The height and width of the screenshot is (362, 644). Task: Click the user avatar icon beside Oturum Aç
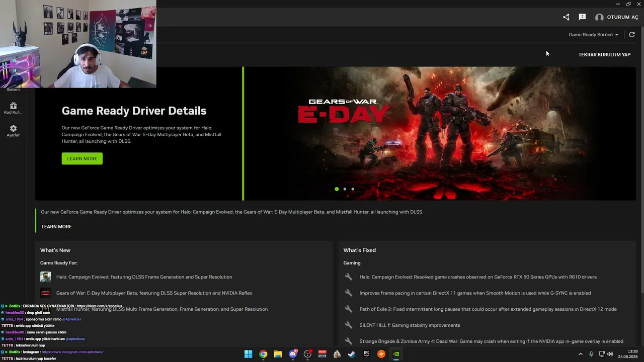[x=599, y=17]
